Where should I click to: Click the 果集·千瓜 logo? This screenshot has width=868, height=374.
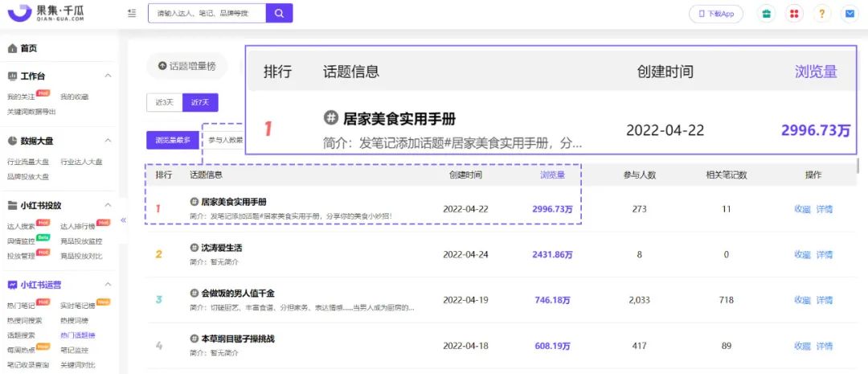pos(47,14)
